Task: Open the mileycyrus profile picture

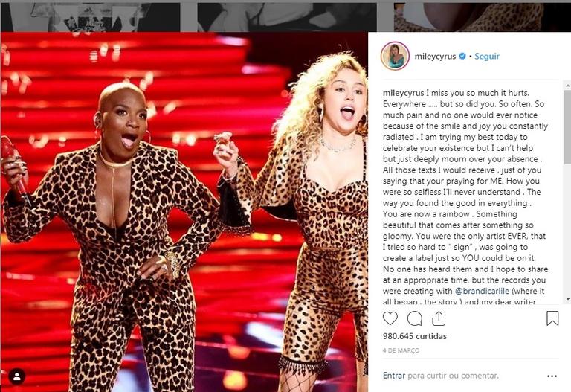Action: (395, 56)
